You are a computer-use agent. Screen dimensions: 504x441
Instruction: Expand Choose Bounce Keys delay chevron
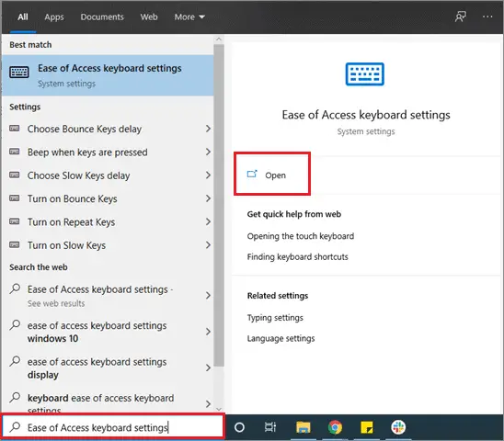pos(208,129)
